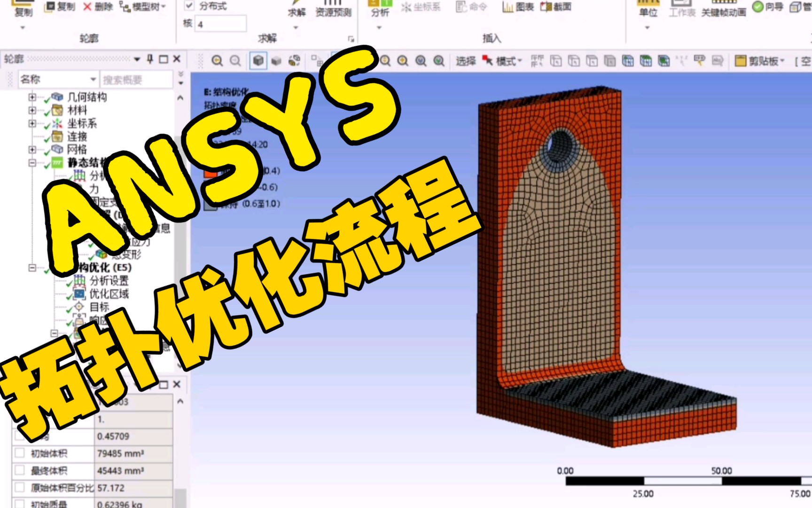Image resolution: width=812 pixels, height=508 pixels.
Task: Expand the 网格 tree node
Action: point(32,150)
